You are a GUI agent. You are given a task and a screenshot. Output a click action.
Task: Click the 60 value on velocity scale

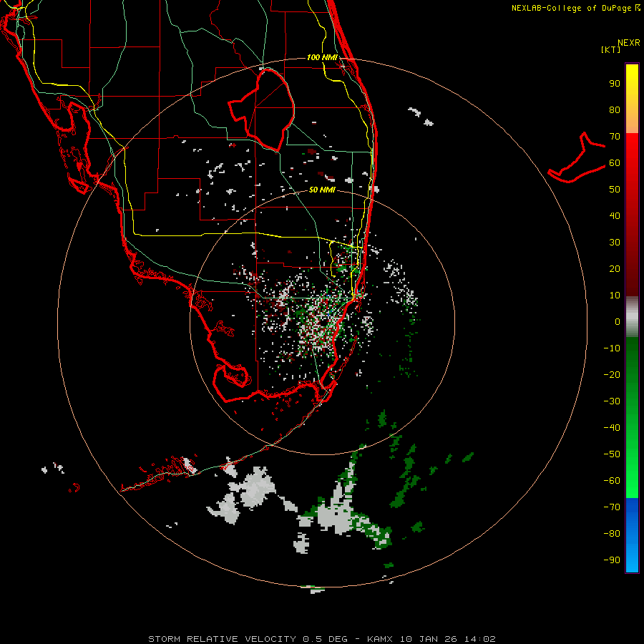(615, 162)
